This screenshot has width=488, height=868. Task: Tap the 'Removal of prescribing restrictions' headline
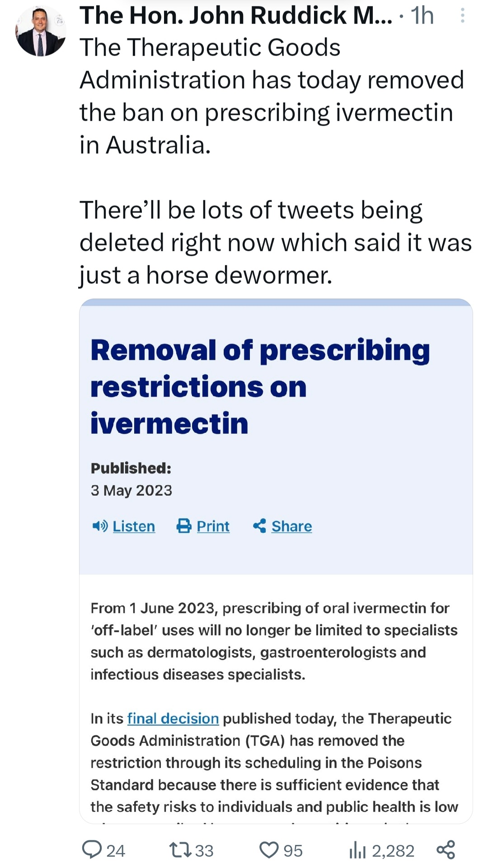[x=260, y=387]
